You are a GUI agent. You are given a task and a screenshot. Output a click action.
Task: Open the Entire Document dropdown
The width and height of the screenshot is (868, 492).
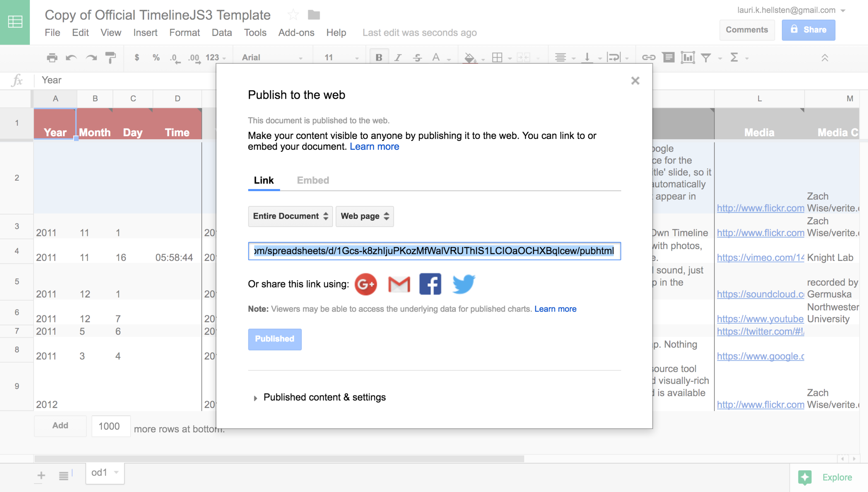290,216
